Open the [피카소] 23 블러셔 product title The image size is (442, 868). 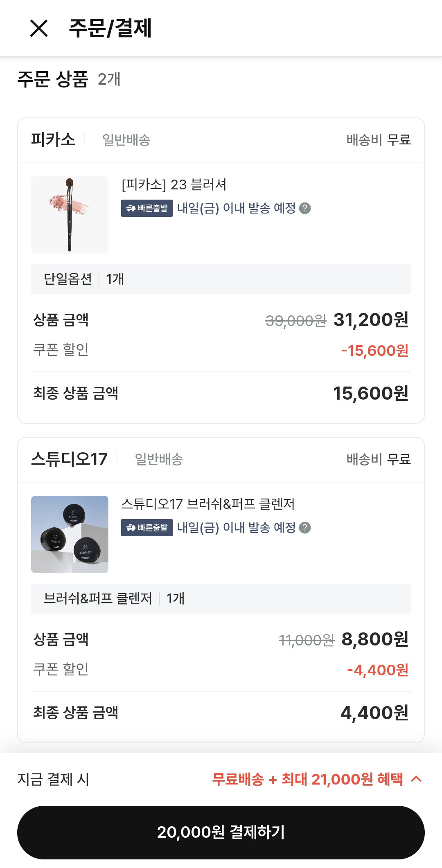tap(174, 184)
